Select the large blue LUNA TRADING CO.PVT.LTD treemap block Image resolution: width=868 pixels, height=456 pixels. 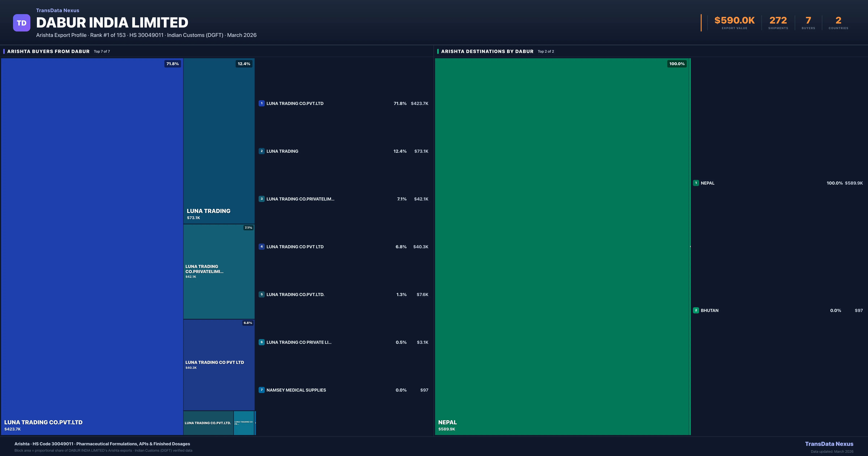[x=92, y=246]
